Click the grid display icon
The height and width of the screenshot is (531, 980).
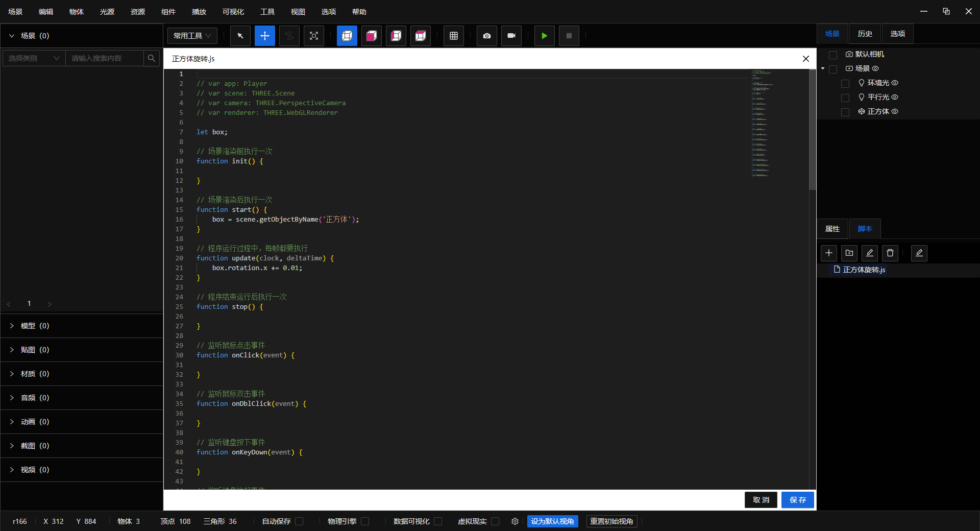tap(454, 36)
